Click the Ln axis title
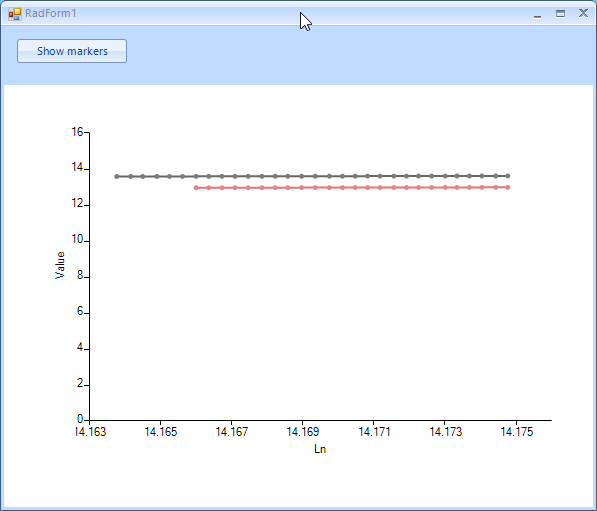Image resolution: width=597 pixels, height=511 pixels. coord(320,449)
